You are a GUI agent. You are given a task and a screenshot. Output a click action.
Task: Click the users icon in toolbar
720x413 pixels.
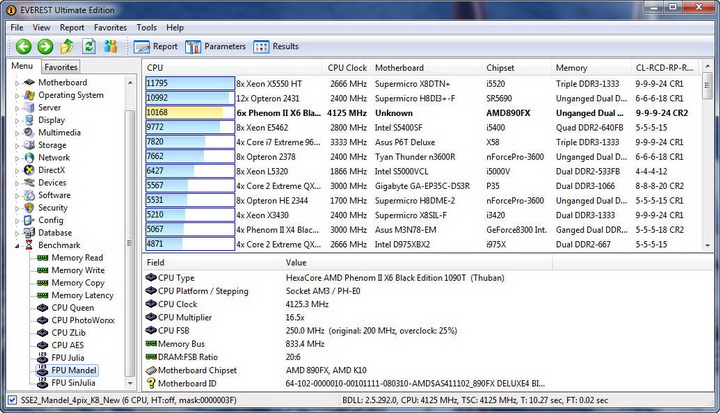pyautogui.click(x=110, y=46)
